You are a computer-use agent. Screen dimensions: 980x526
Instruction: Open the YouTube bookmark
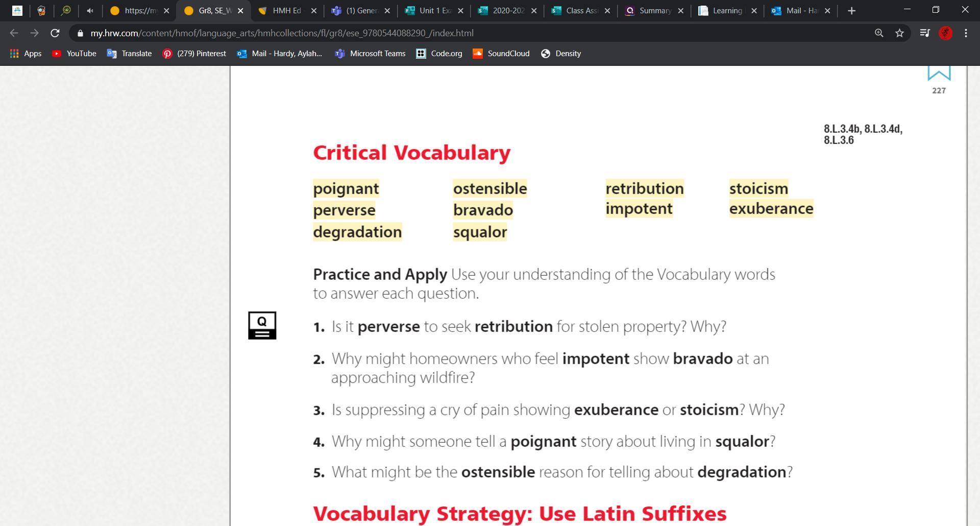coord(74,54)
